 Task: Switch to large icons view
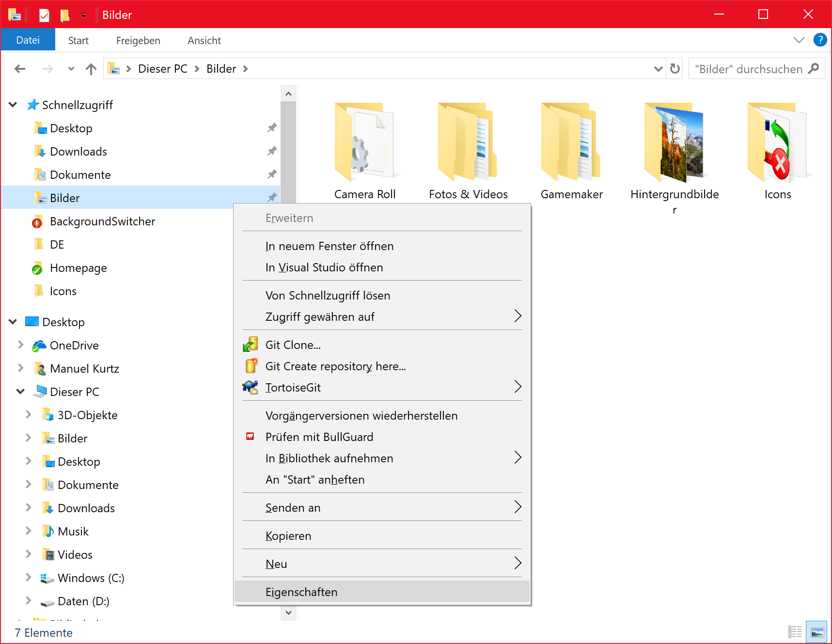click(x=817, y=632)
